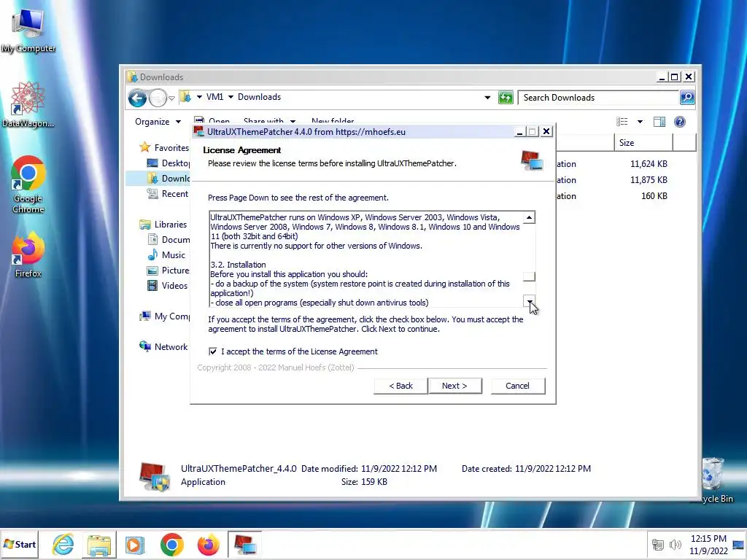Minimize the UltraUXThemePatcher installer window
Screen dimensions: 747x560
click(519, 132)
